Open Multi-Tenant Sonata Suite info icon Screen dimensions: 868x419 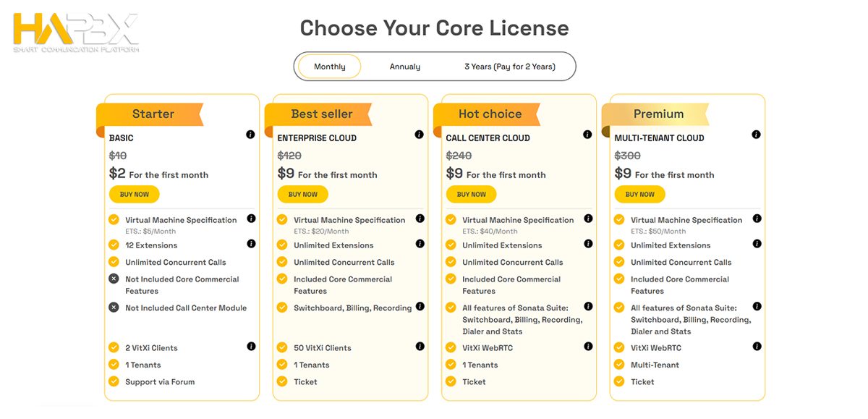[757, 307]
